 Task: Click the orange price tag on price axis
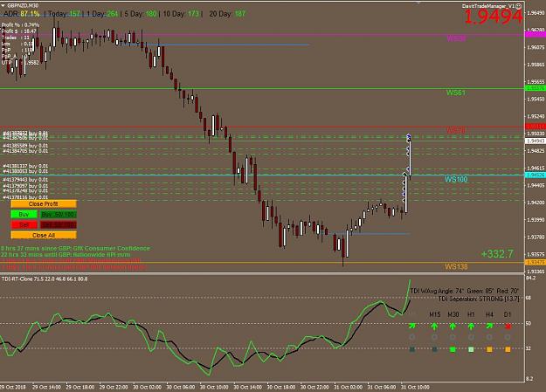[x=536, y=262]
